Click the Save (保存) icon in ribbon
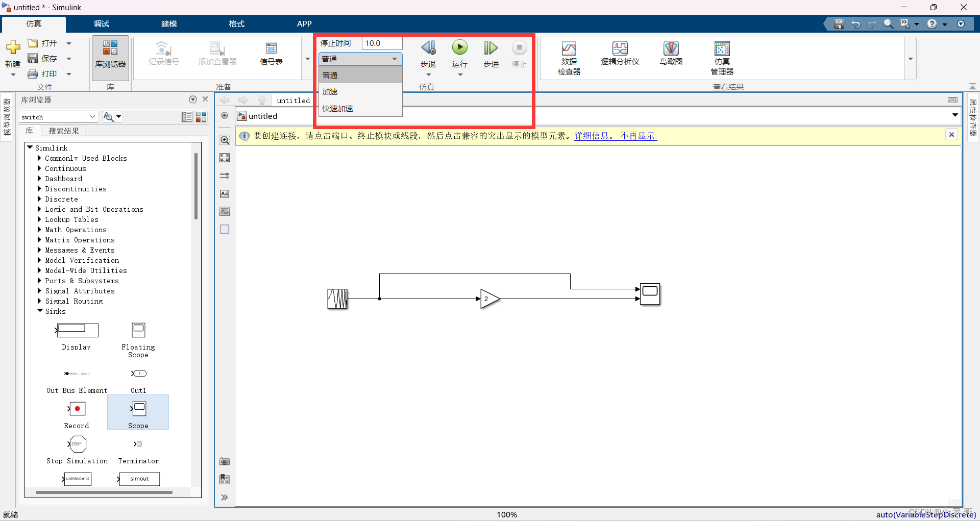The width and height of the screenshot is (980, 521). (x=33, y=58)
